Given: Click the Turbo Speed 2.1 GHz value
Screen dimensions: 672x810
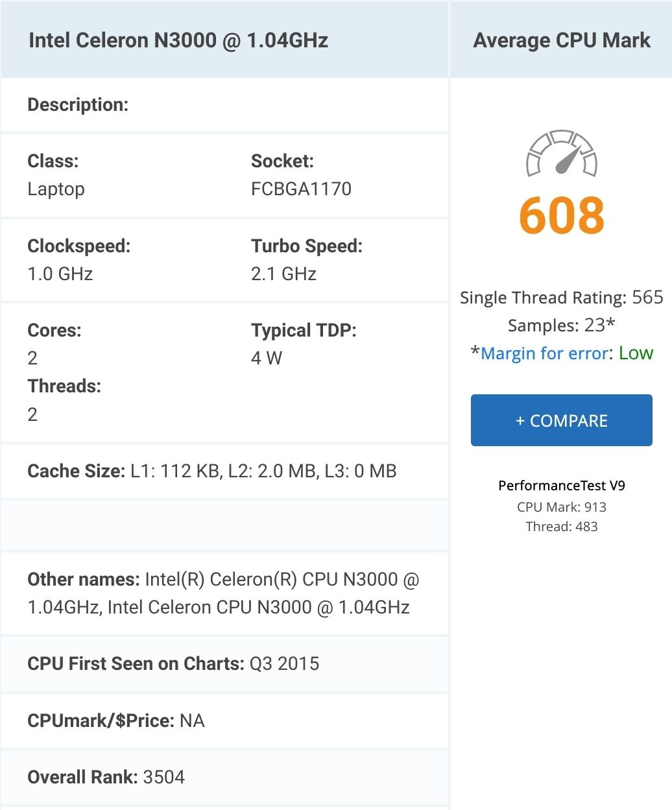Looking at the screenshot, I should [283, 274].
